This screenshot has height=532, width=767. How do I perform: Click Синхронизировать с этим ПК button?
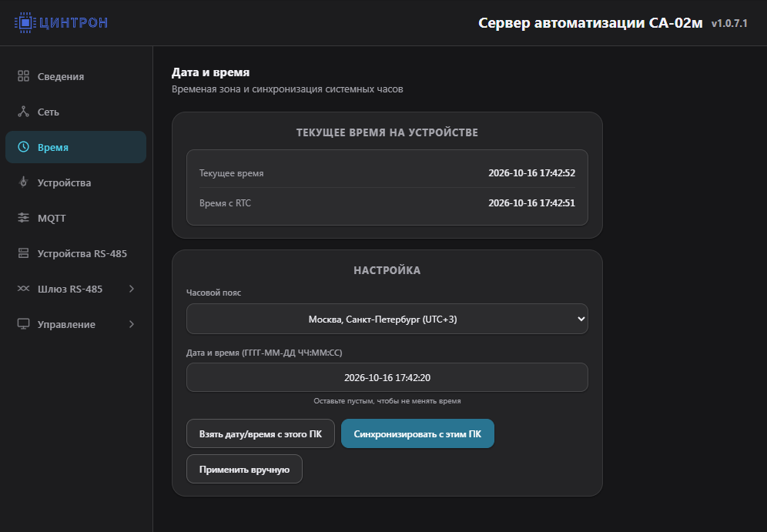click(417, 433)
